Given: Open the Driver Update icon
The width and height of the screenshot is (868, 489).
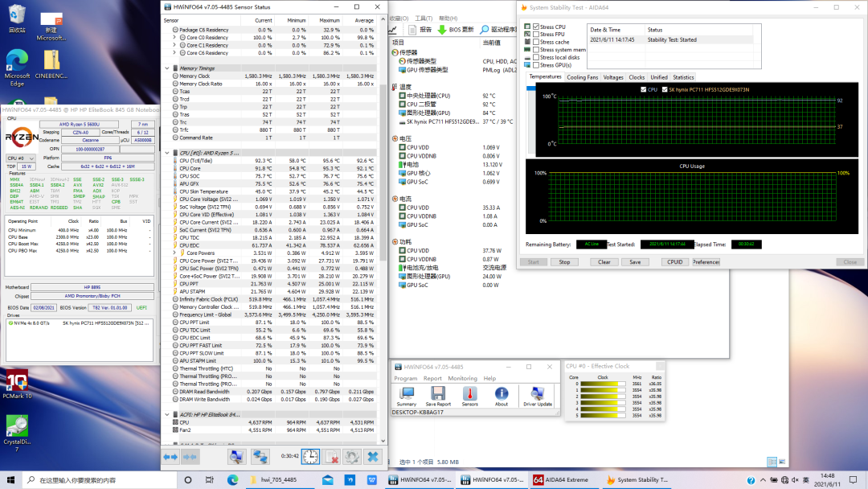Looking at the screenshot, I should click(x=536, y=394).
